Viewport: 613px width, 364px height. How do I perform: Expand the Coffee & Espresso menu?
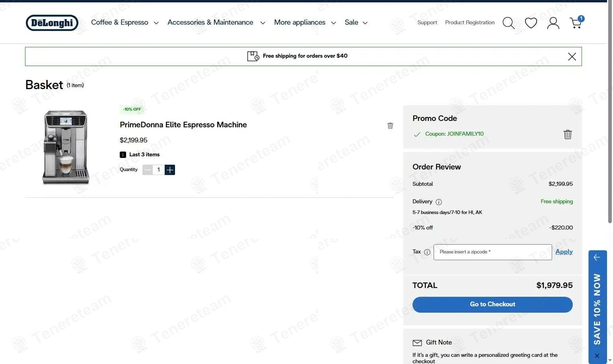click(125, 23)
